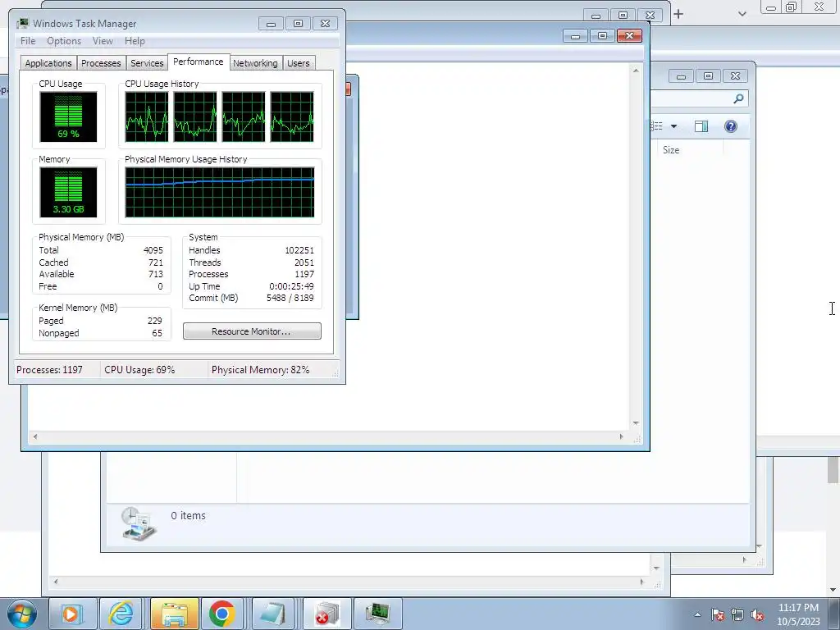Close the blank window with red X
The image size is (840, 630).
point(629,36)
